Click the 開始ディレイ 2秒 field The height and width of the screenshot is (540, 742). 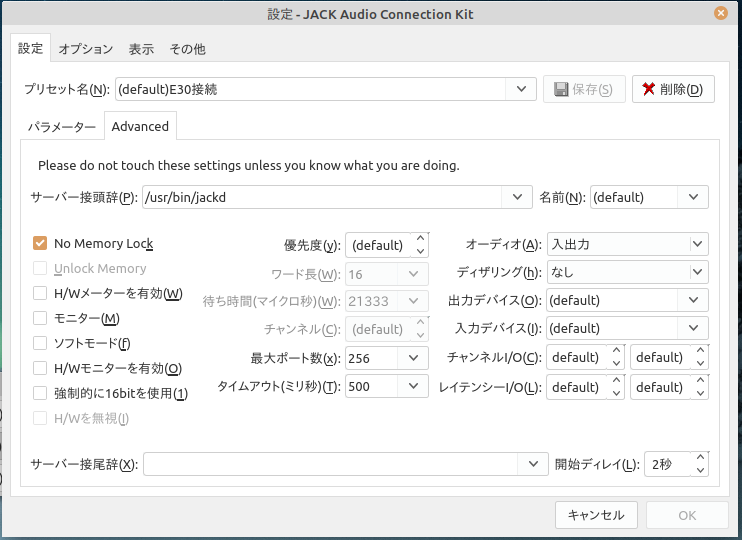pyautogui.click(x=668, y=464)
